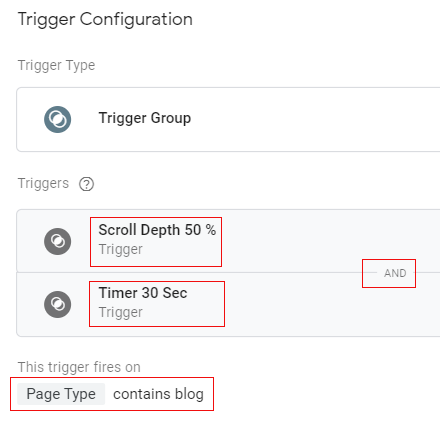The width and height of the screenshot is (440, 426).
Task: Click the blue Trigger Group type icon
Action: [57, 119]
